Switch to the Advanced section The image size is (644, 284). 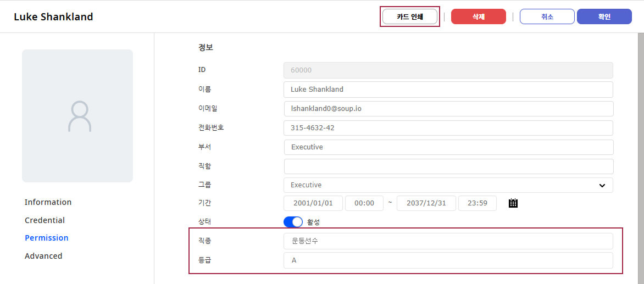click(43, 256)
